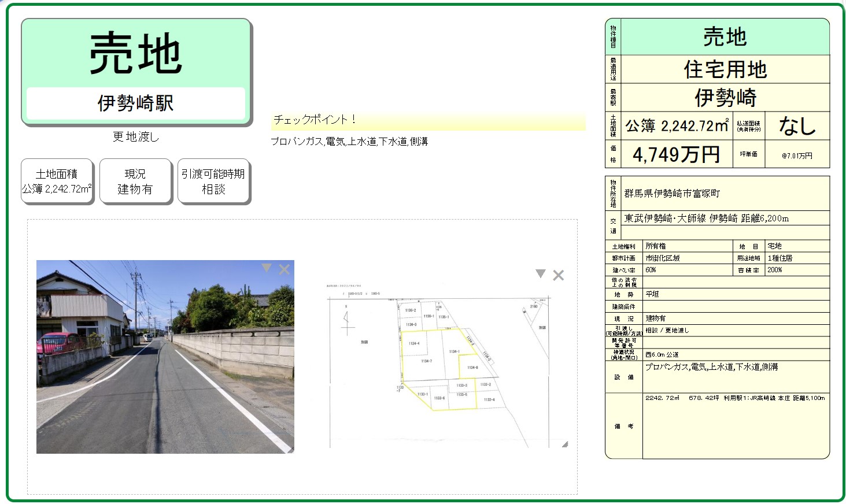This screenshot has width=846, height=504.
Task: Click the 備考 remarks text area
Action: tap(736, 426)
